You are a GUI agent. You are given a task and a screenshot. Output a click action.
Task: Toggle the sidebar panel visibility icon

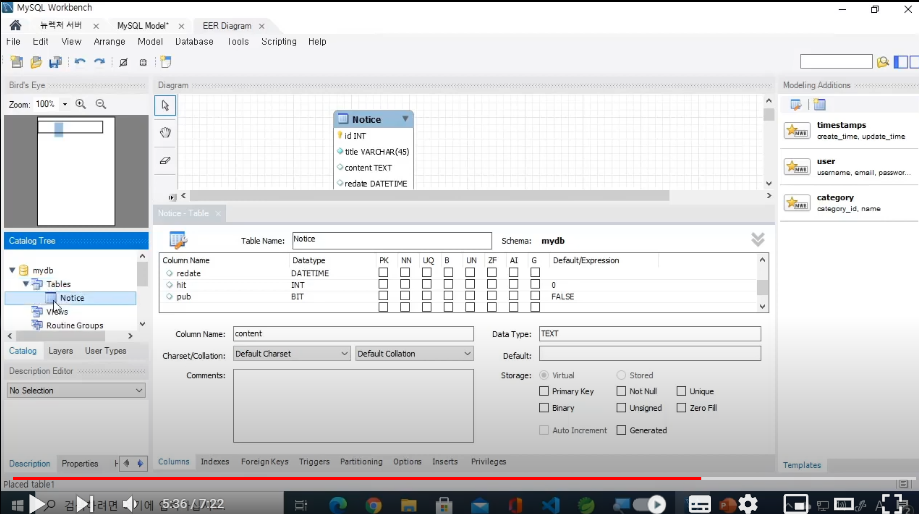tap(901, 62)
